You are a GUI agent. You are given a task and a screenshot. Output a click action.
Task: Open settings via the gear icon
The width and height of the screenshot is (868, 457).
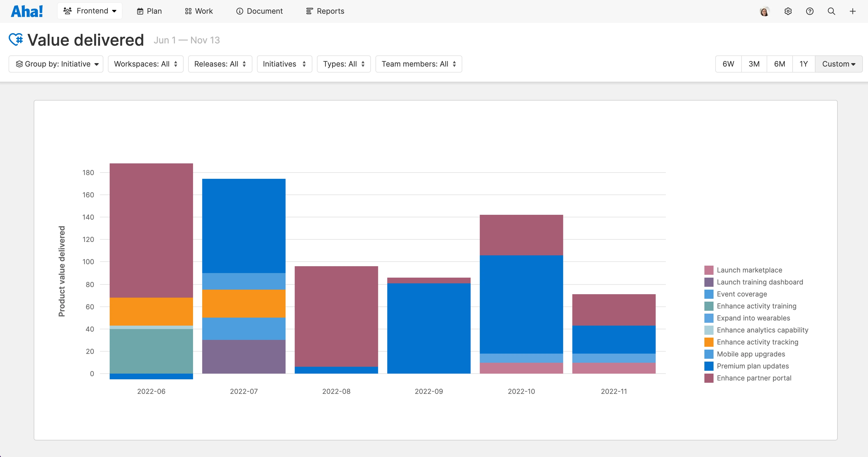[788, 11]
